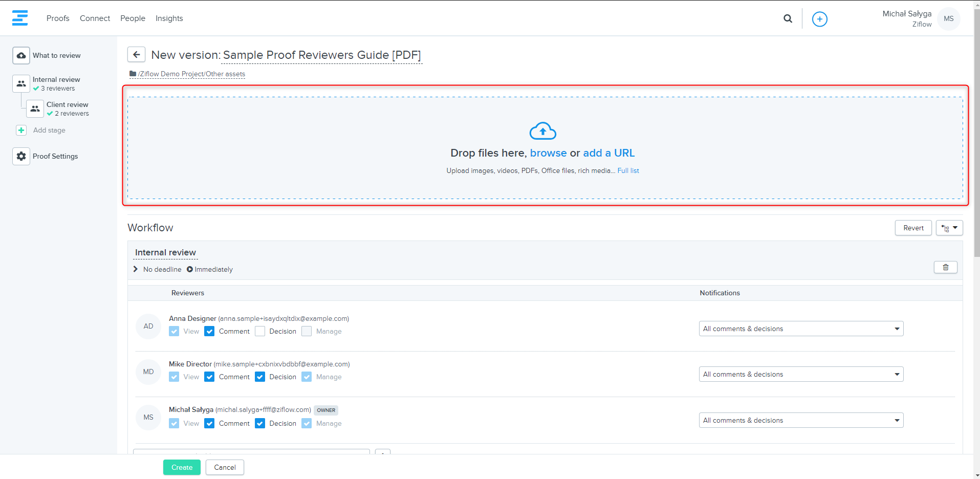The height and width of the screenshot is (479, 980).
Task: Open the Proofs menu
Action: [x=58, y=18]
